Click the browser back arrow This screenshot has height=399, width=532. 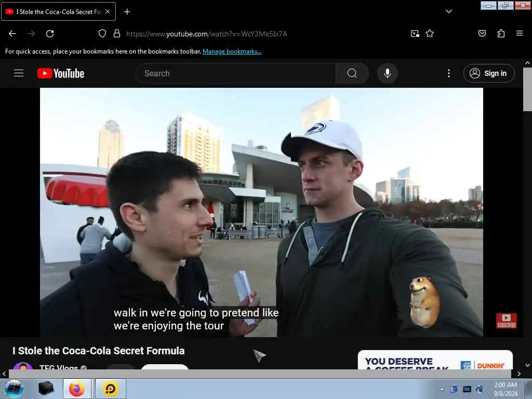(x=12, y=34)
